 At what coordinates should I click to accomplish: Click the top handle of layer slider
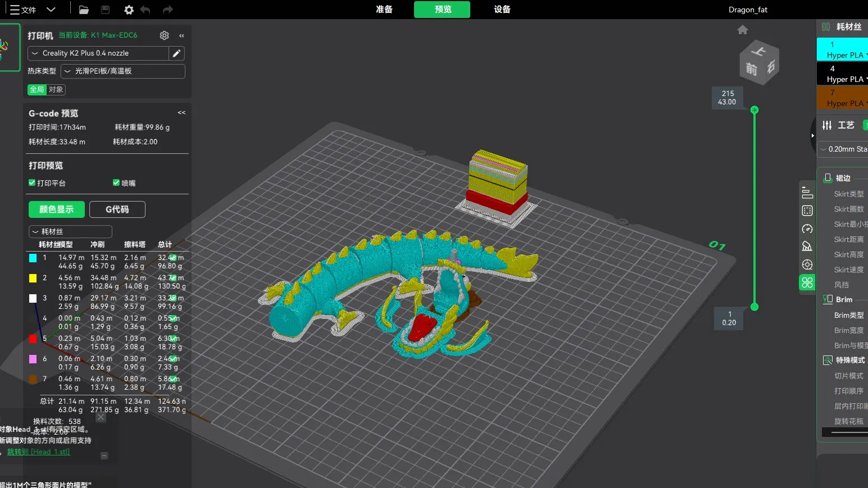pyautogui.click(x=755, y=110)
